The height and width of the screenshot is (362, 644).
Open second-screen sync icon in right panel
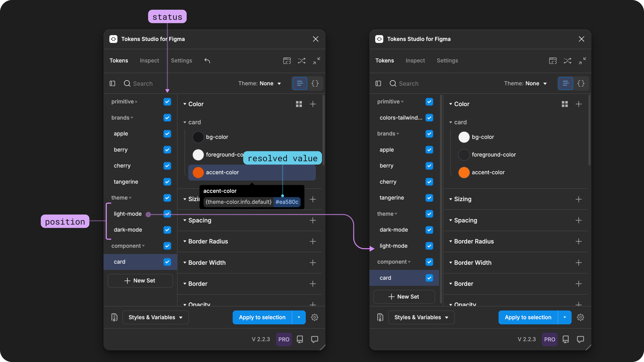(x=553, y=61)
